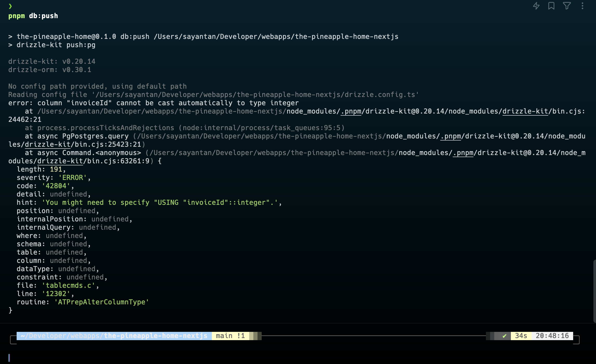Open the three-dot more options menu
The image size is (596, 364).
tap(582, 6)
